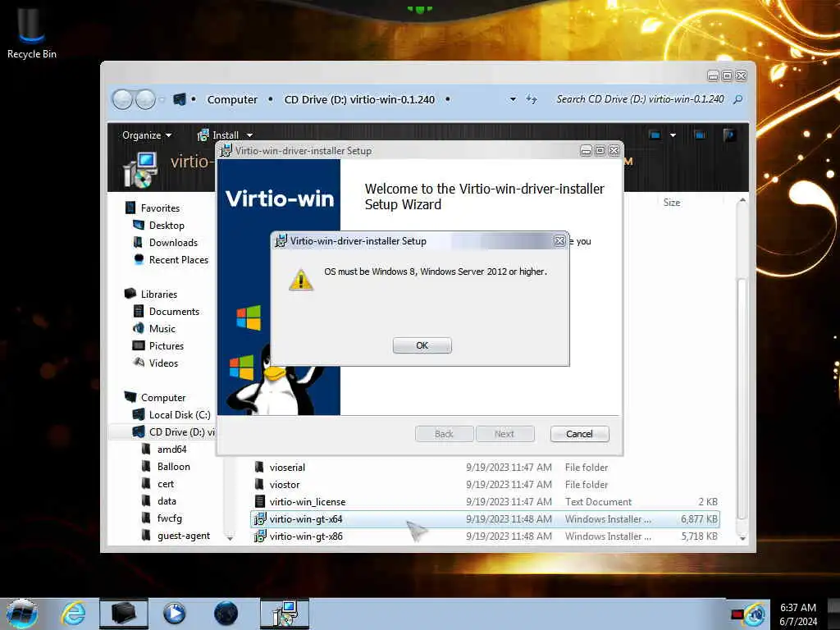Click OK in the OS warning dialog

(x=422, y=345)
